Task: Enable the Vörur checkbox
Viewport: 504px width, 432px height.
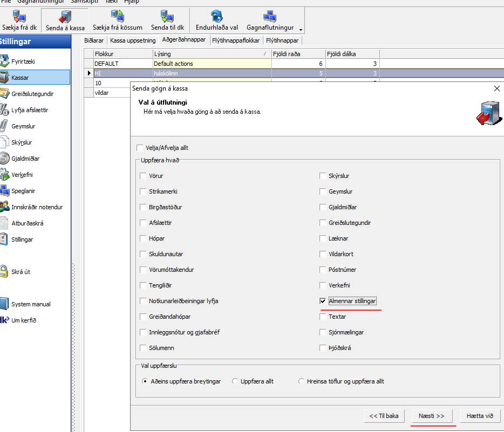Action: [143, 176]
